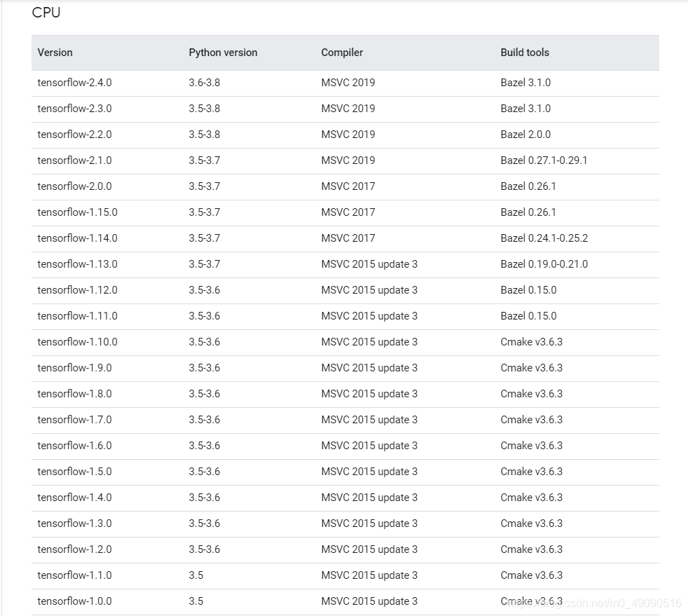The height and width of the screenshot is (616, 688).
Task: Click Bazel 3.1.0 in tensorflow-2.4.0 row
Action: (525, 83)
